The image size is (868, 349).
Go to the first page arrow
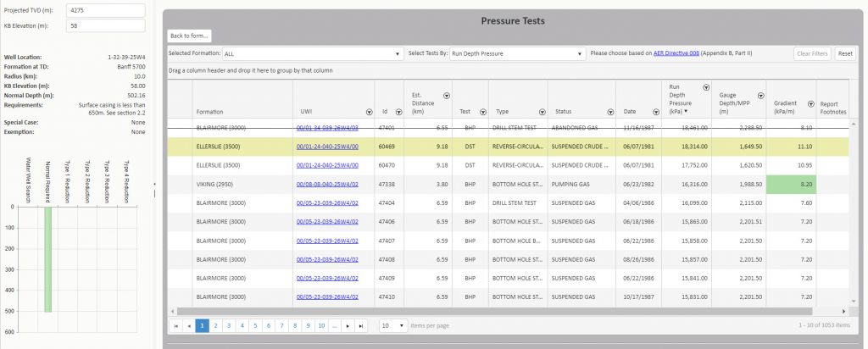coord(176,326)
